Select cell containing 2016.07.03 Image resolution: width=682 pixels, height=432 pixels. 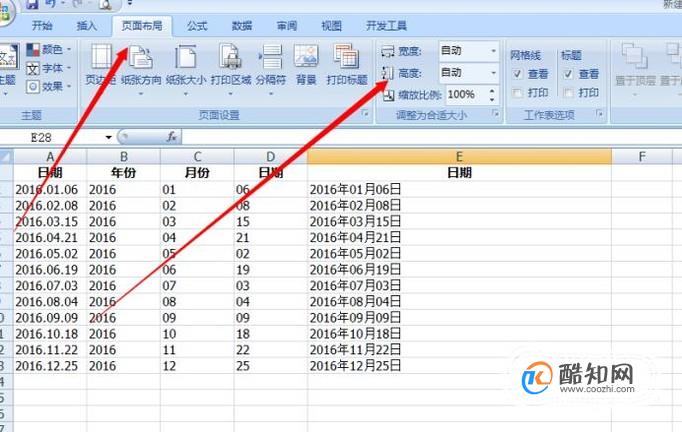click(x=50, y=285)
